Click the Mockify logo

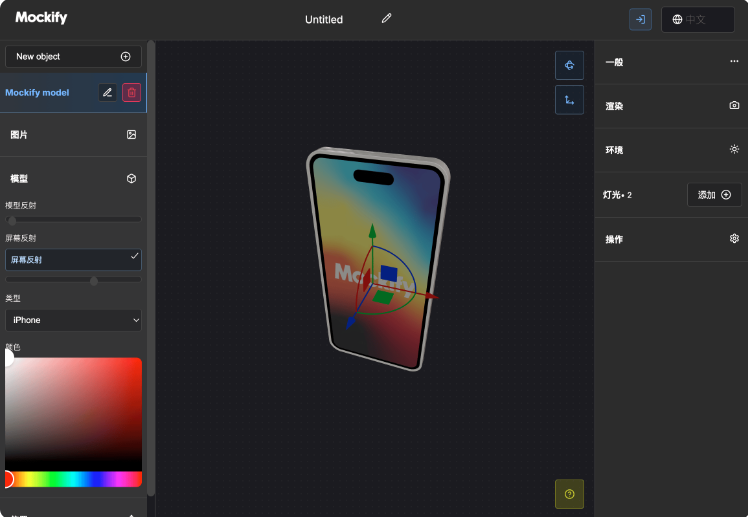click(x=41, y=18)
